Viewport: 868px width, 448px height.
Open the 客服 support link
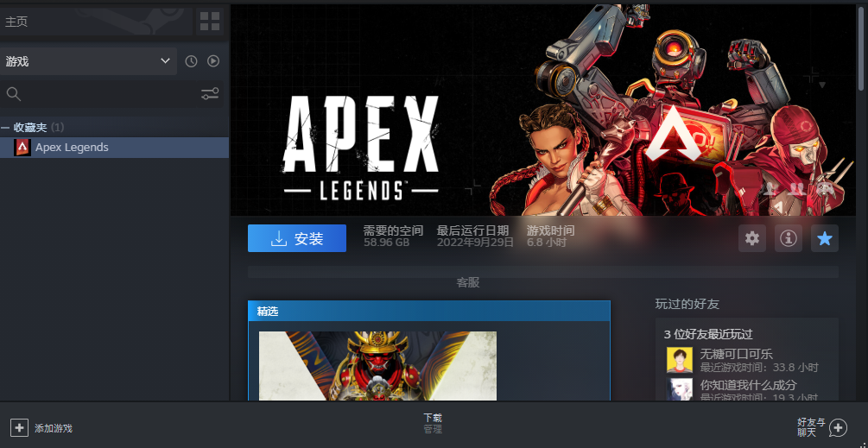pyautogui.click(x=468, y=282)
